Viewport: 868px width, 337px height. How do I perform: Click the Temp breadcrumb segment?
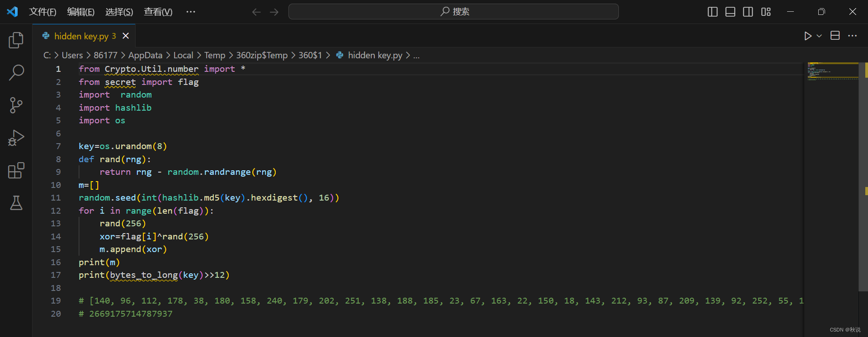point(215,55)
